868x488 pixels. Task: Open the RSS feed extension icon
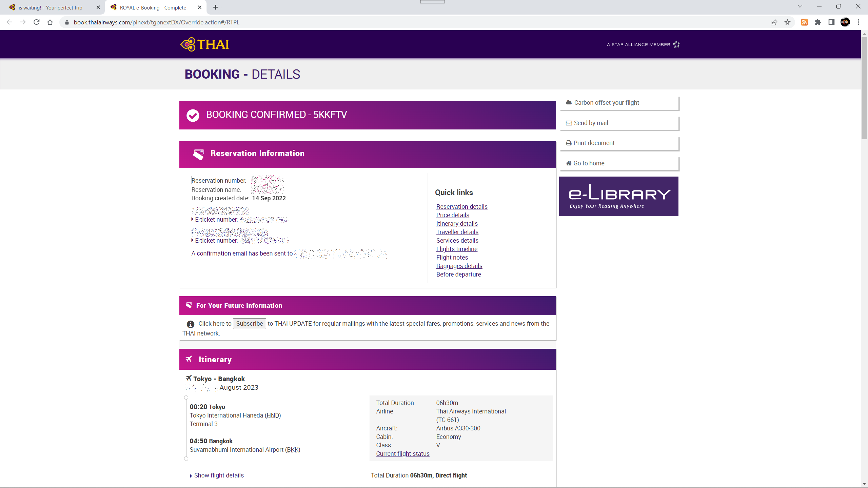804,22
